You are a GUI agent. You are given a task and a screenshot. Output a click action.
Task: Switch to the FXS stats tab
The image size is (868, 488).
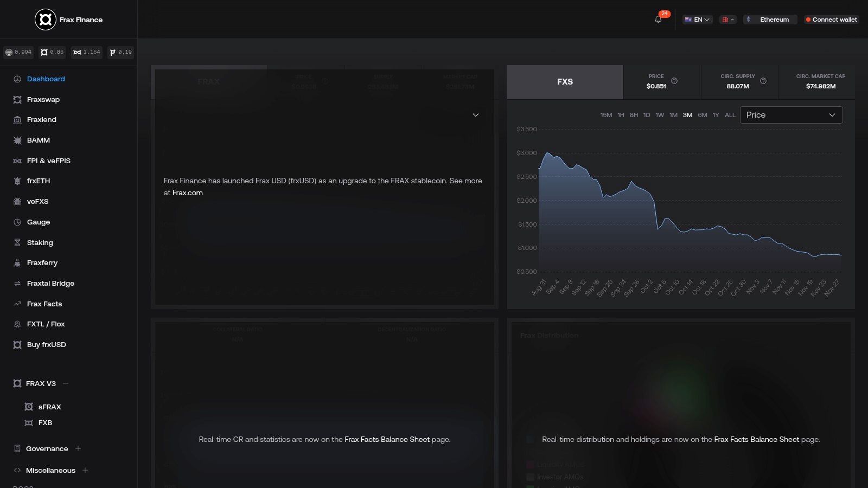[565, 81]
